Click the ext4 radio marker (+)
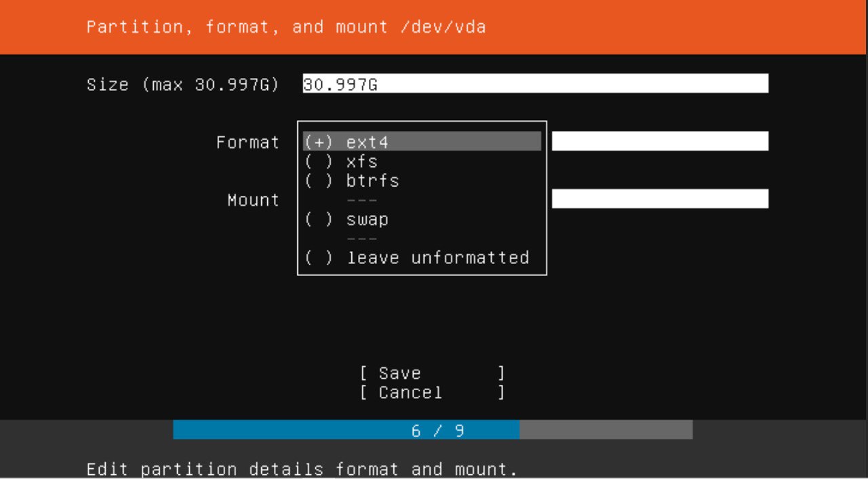Screen dimensions: 868x479 click(319, 142)
